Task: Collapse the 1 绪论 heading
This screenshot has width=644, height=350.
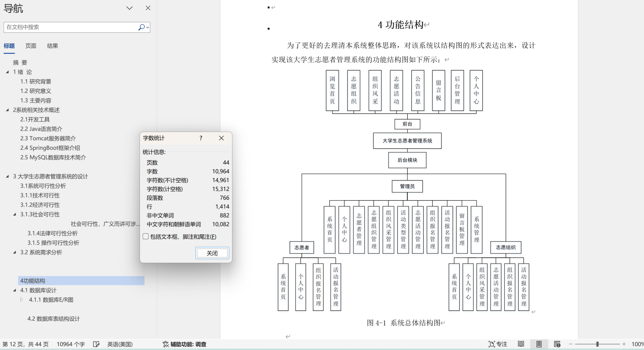Action: coord(7,72)
